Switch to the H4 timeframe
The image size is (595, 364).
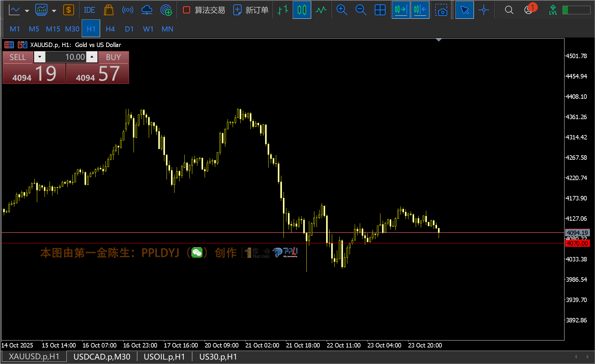(110, 29)
